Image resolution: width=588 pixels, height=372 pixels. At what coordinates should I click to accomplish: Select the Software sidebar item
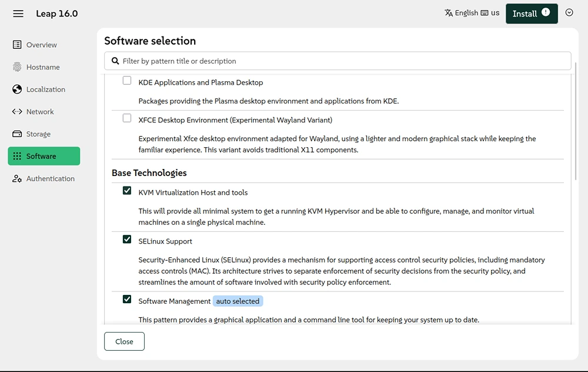coord(44,156)
